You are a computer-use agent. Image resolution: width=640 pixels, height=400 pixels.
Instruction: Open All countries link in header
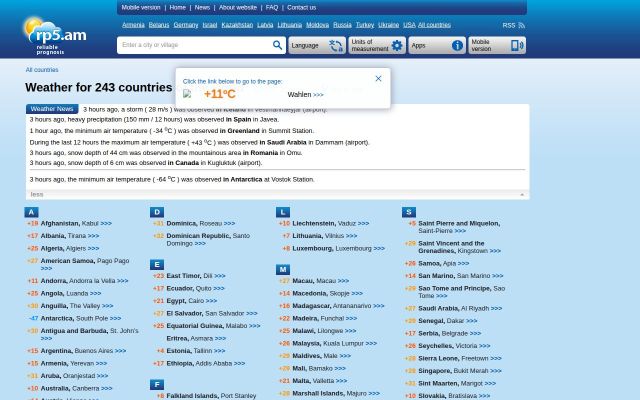click(434, 25)
